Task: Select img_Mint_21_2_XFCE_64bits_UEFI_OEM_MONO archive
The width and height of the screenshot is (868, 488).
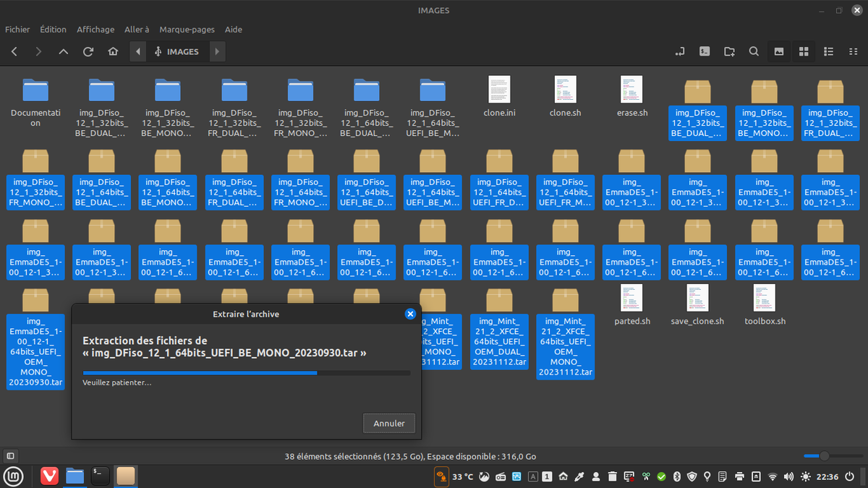Action: tap(566, 333)
